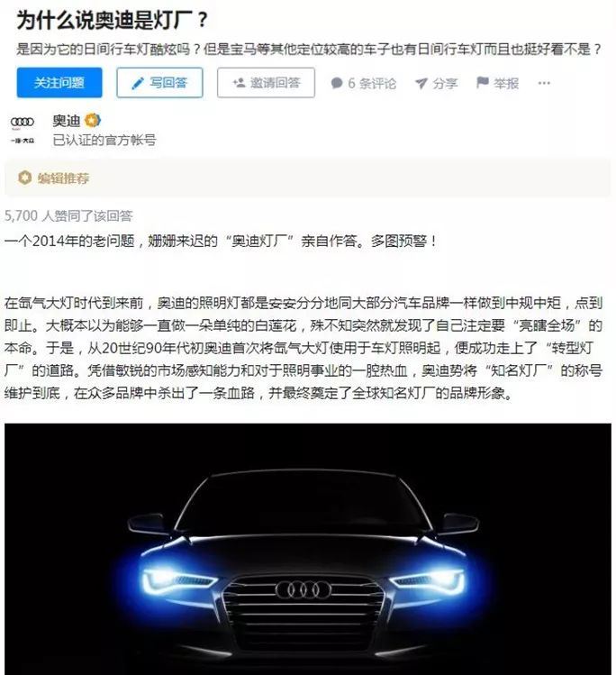The width and height of the screenshot is (616, 675).
Task: Click the 写回答 button
Action: [x=159, y=83]
